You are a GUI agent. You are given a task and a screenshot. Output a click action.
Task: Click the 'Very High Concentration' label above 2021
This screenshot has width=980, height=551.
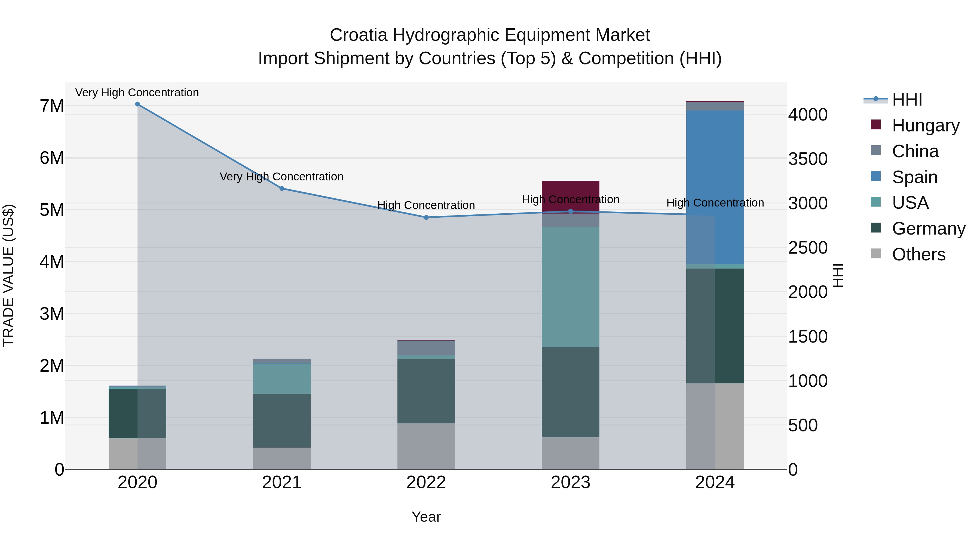point(281,176)
